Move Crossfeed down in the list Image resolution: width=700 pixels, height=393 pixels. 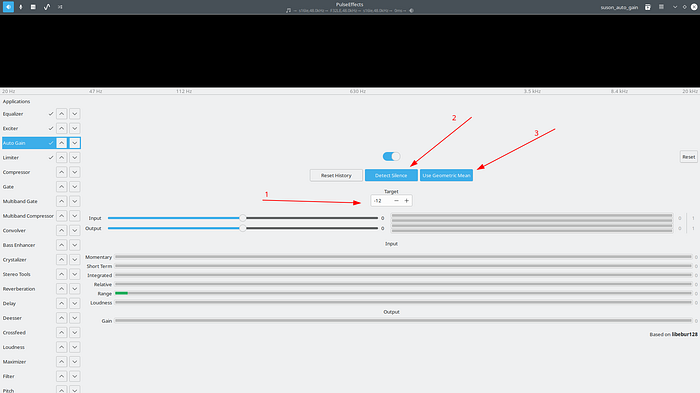(x=75, y=333)
